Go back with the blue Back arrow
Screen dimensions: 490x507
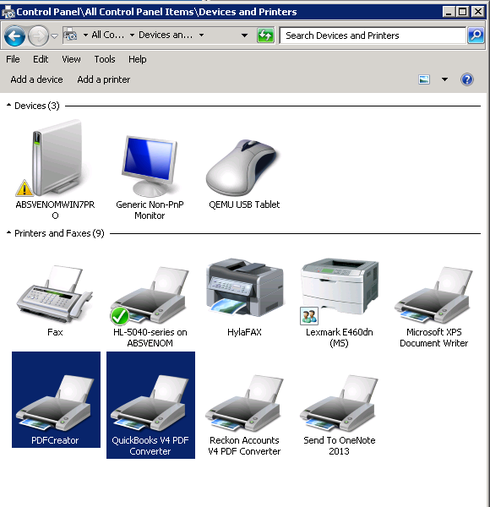point(14,36)
